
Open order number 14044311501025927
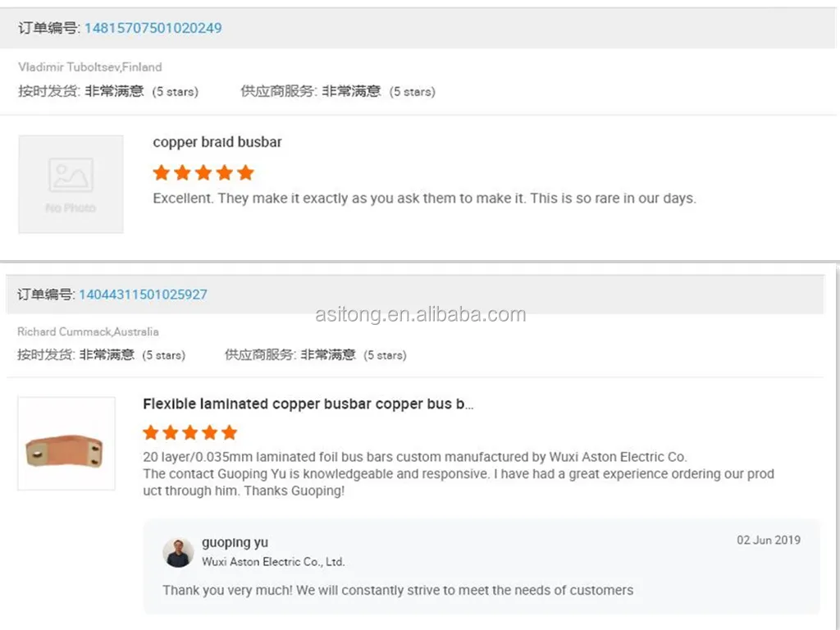pos(143,294)
